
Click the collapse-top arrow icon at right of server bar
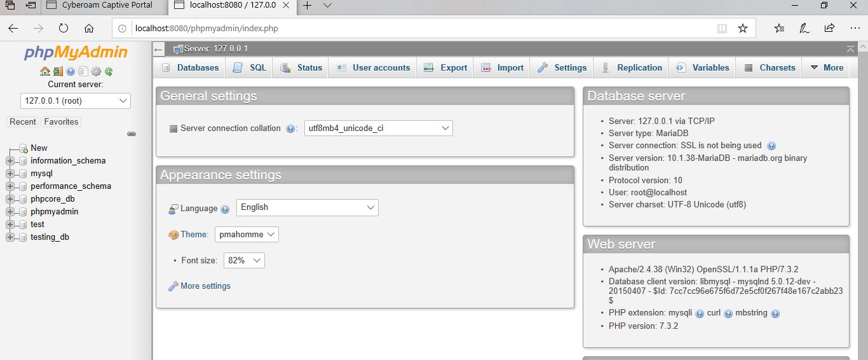pos(850,49)
